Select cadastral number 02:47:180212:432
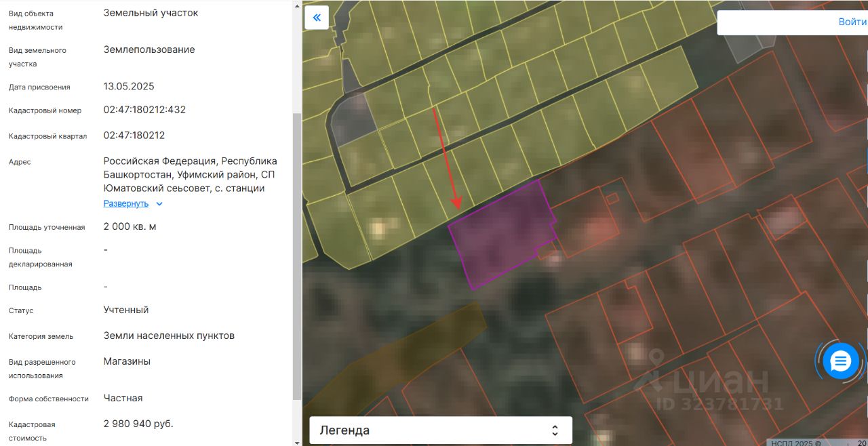 point(144,110)
